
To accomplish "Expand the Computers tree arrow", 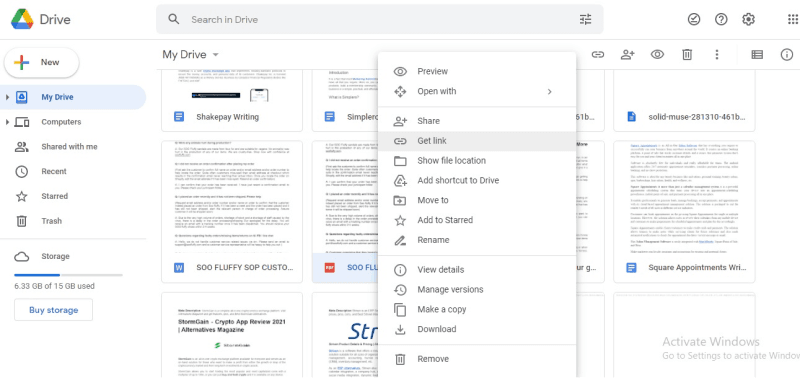I will (x=7, y=122).
